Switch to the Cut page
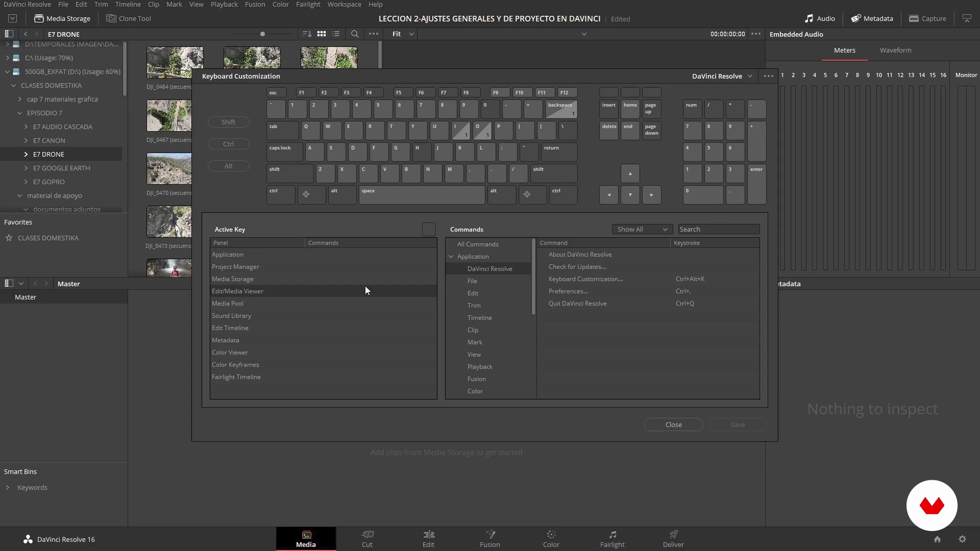The image size is (980, 551). pyautogui.click(x=367, y=539)
